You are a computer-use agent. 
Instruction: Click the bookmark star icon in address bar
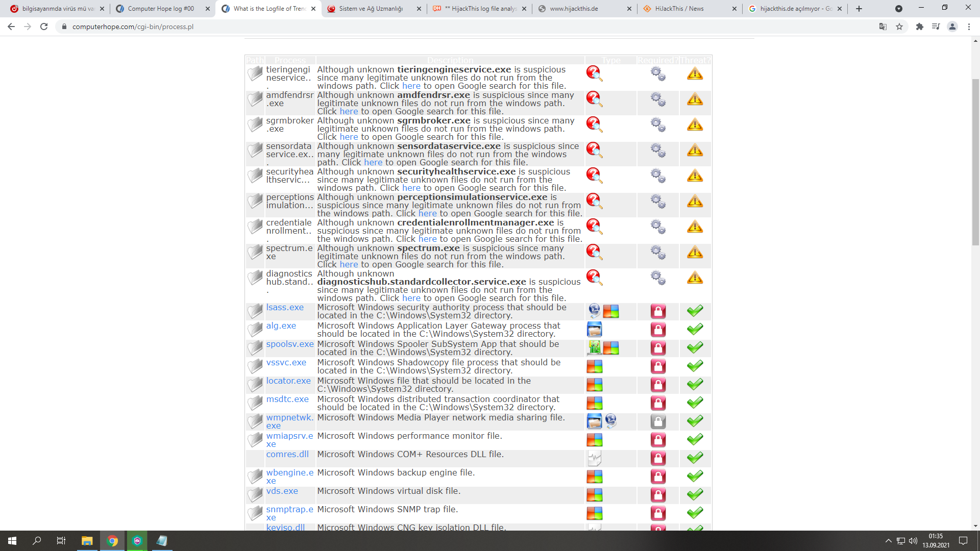(x=899, y=27)
